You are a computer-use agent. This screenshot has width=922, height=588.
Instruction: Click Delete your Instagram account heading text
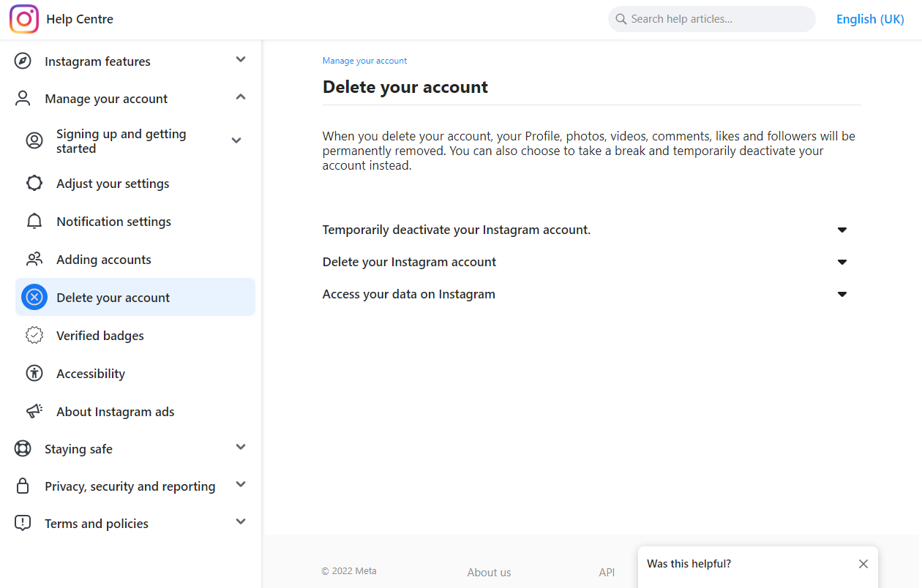(x=409, y=262)
